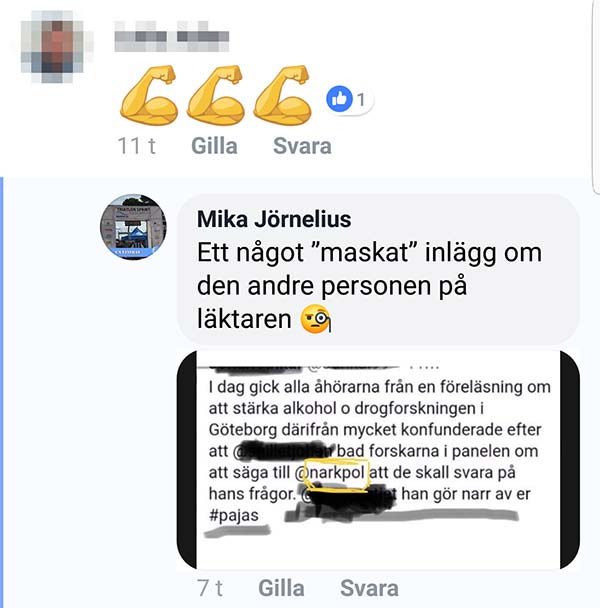
Task: Open the like count showing 1
Action: coord(361,100)
